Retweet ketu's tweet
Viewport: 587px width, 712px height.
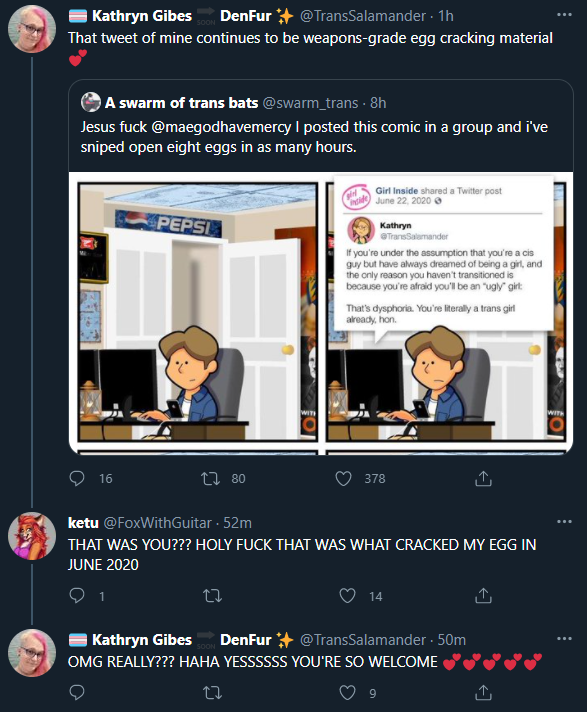pos(212,595)
